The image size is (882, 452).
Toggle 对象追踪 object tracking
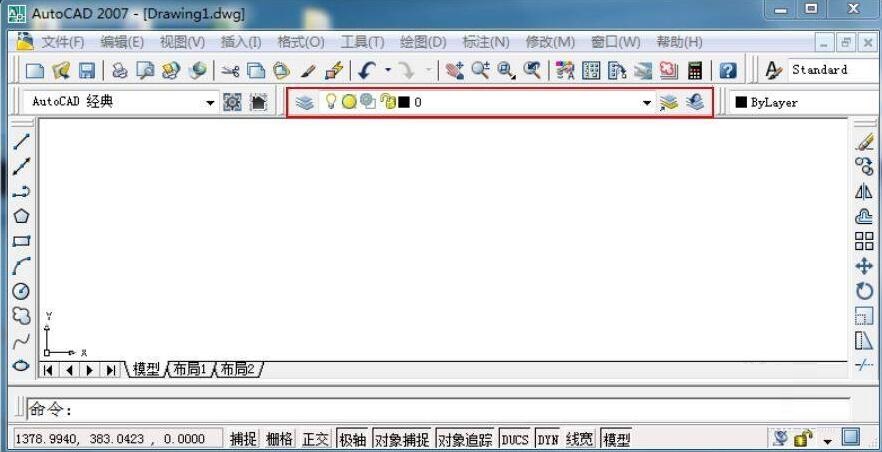[x=465, y=439]
